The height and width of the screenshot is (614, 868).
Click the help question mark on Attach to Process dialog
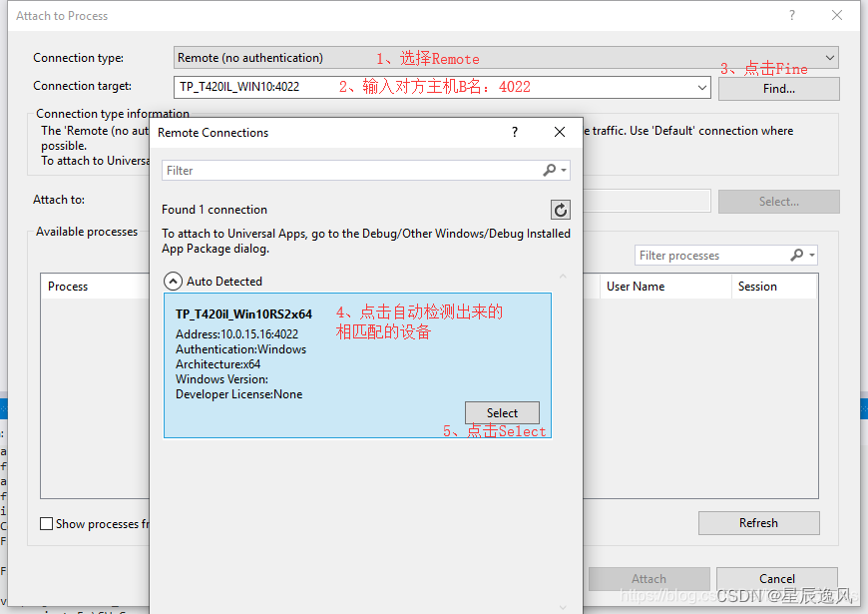791,15
